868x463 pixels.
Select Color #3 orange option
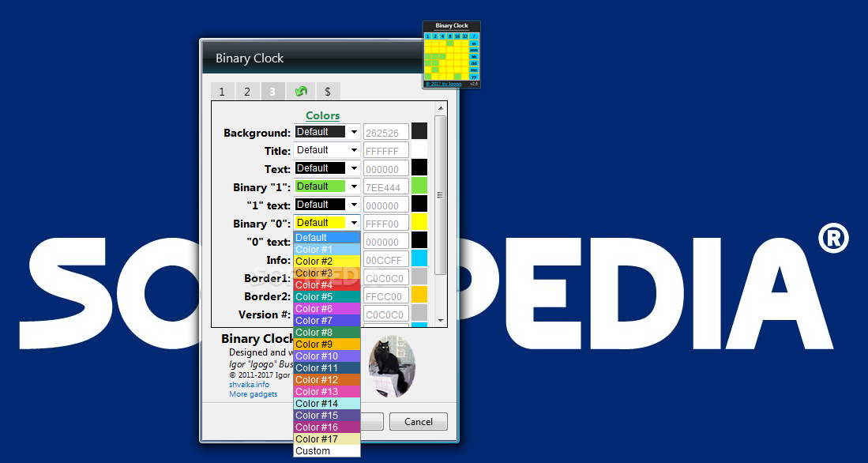pos(327,273)
